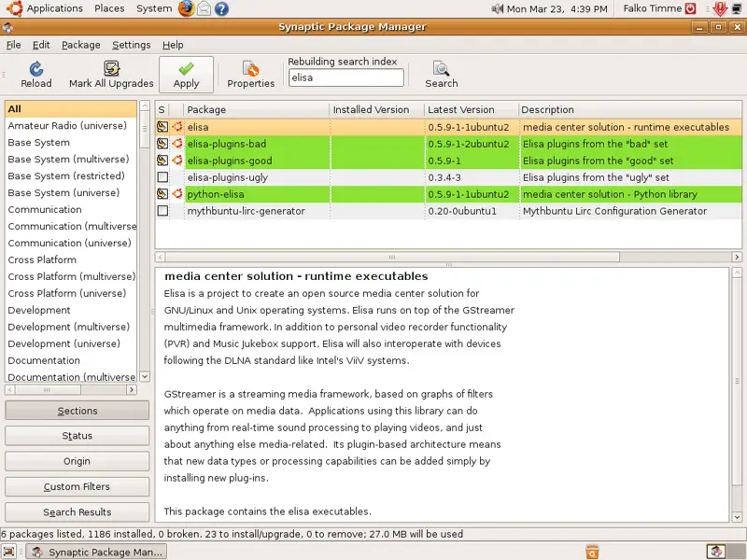Click the Synaptic window menu icon in the title bar
747x560 pixels.
[7, 27]
